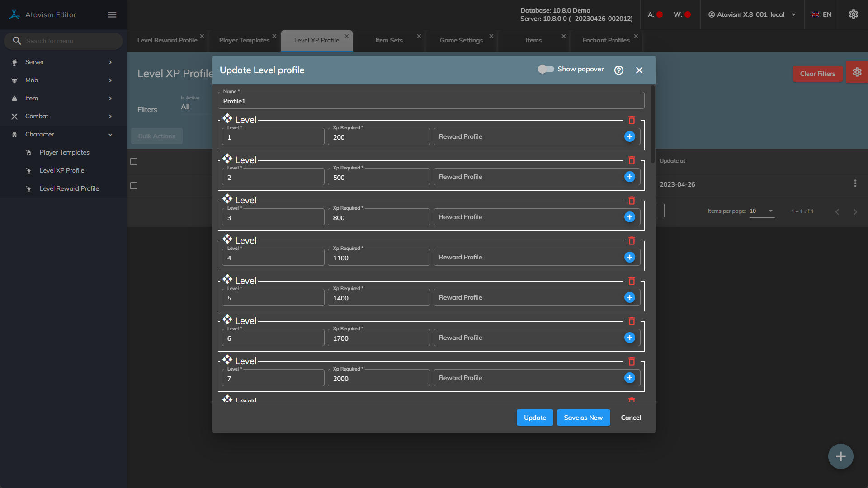Check the first table row checkbox
The width and height of the screenshot is (868, 488).
134,186
